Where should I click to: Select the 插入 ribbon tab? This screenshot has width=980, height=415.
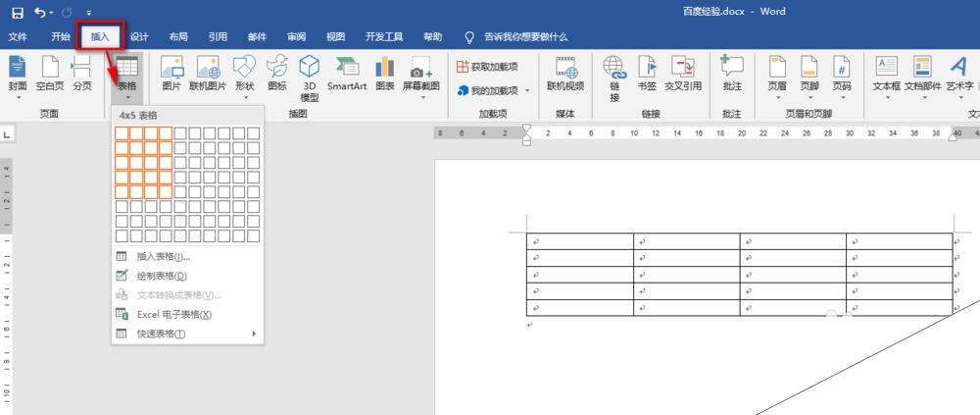click(100, 37)
